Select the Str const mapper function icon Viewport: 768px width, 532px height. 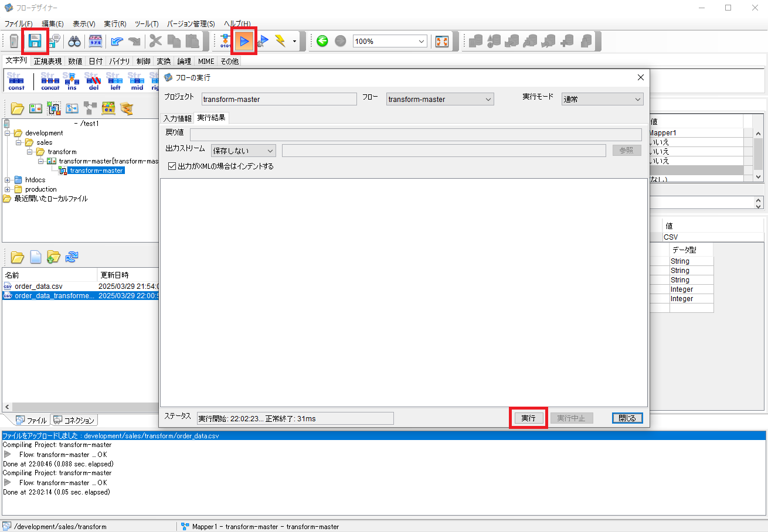pos(16,81)
